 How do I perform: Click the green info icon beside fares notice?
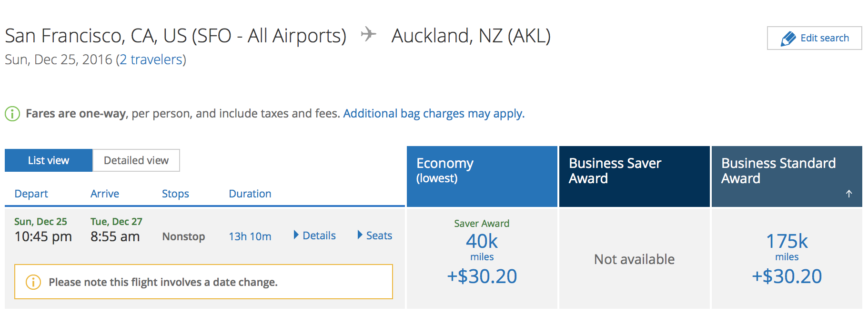(x=12, y=114)
